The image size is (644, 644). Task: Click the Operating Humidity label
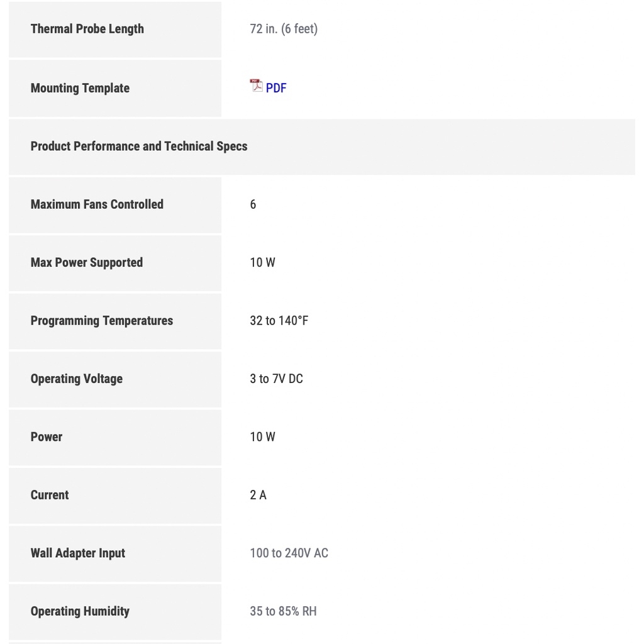point(80,611)
